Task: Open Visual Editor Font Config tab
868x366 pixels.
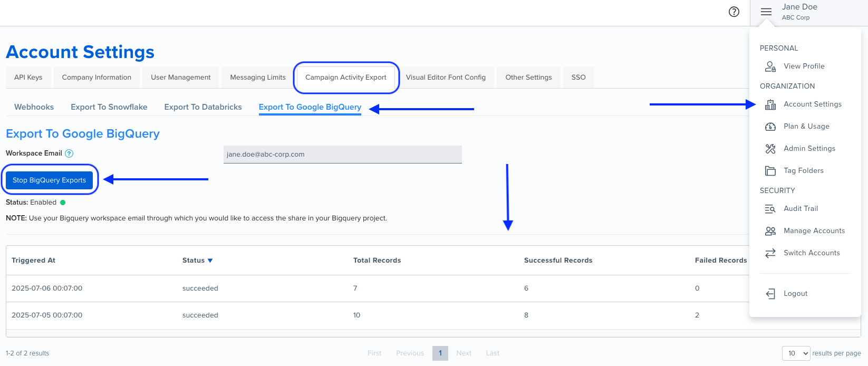Action: point(446,77)
